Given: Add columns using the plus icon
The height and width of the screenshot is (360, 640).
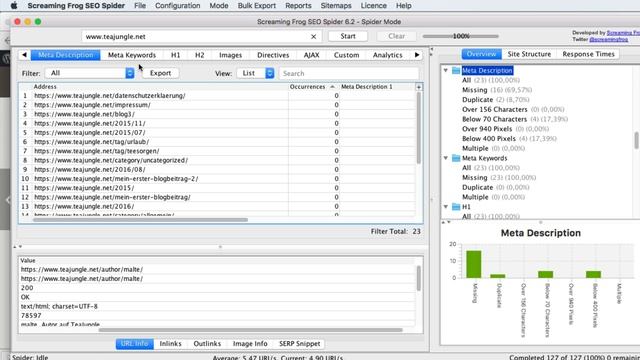Looking at the screenshot, I should click(419, 87).
